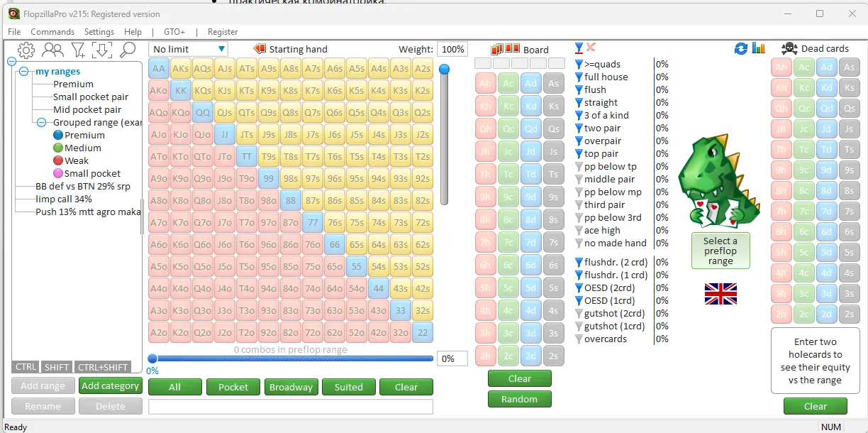Collapse the my ranges tree node
Image resolution: width=868 pixels, height=433 pixels.
(24, 72)
